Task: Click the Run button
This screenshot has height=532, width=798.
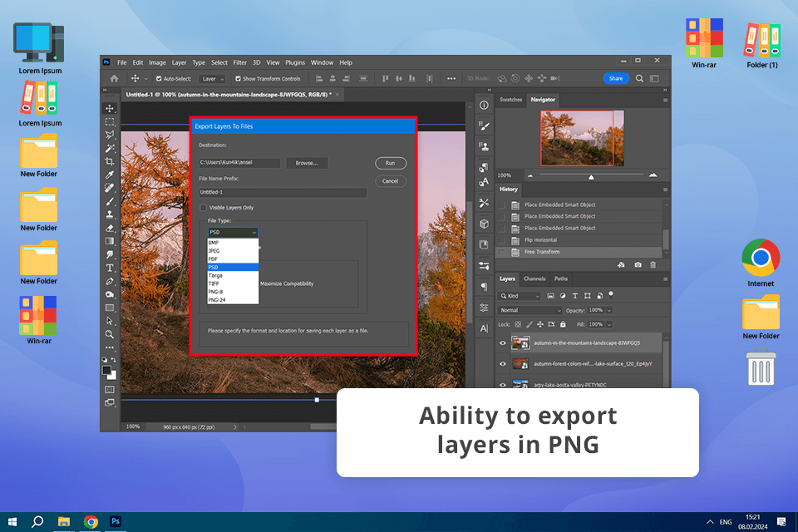Action: [390, 163]
